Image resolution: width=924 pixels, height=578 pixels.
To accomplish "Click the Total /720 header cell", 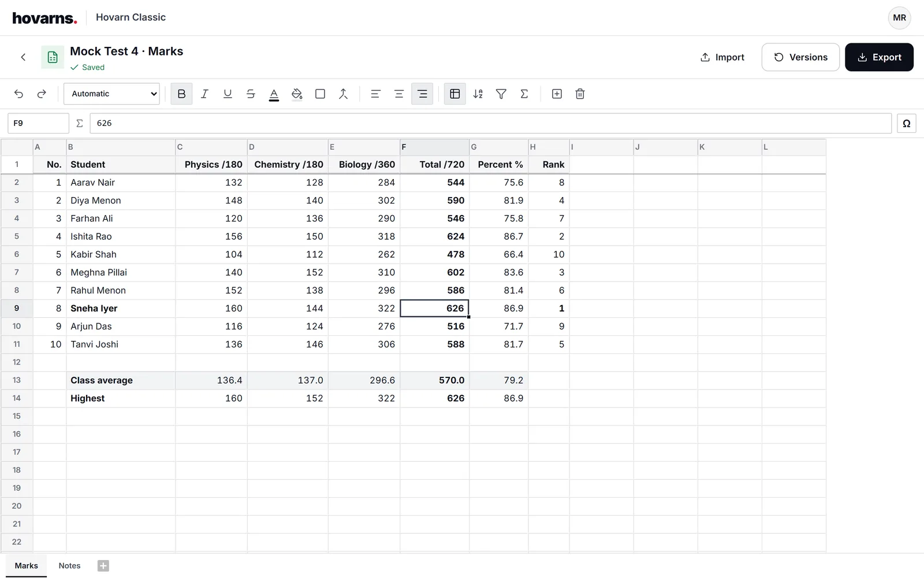I will click(434, 165).
